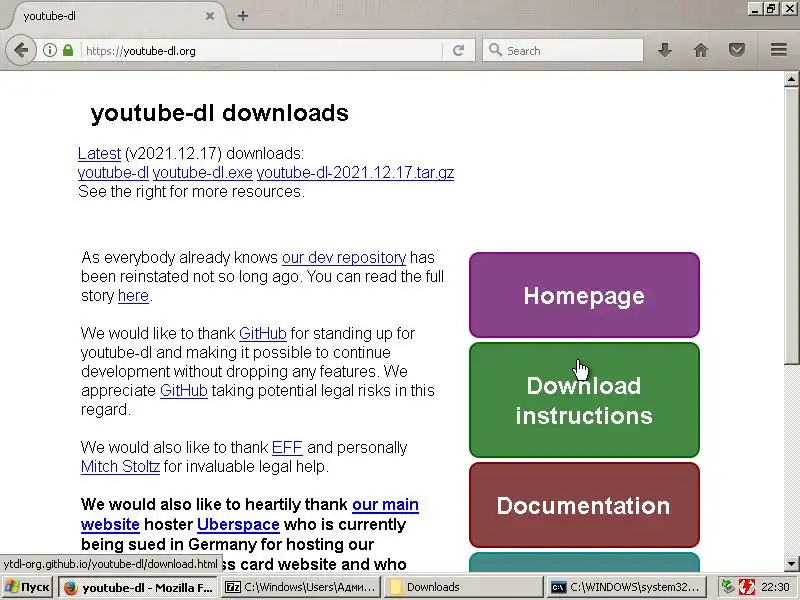The height and width of the screenshot is (600, 800).
Task: Click the red tray icon beside clock
Action: 747,587
